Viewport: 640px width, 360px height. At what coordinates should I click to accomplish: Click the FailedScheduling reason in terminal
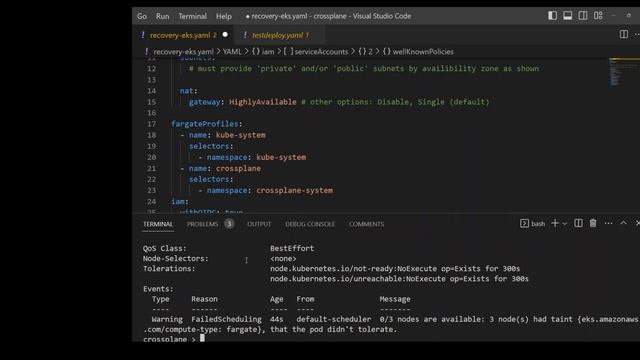(x=227, y=319)
